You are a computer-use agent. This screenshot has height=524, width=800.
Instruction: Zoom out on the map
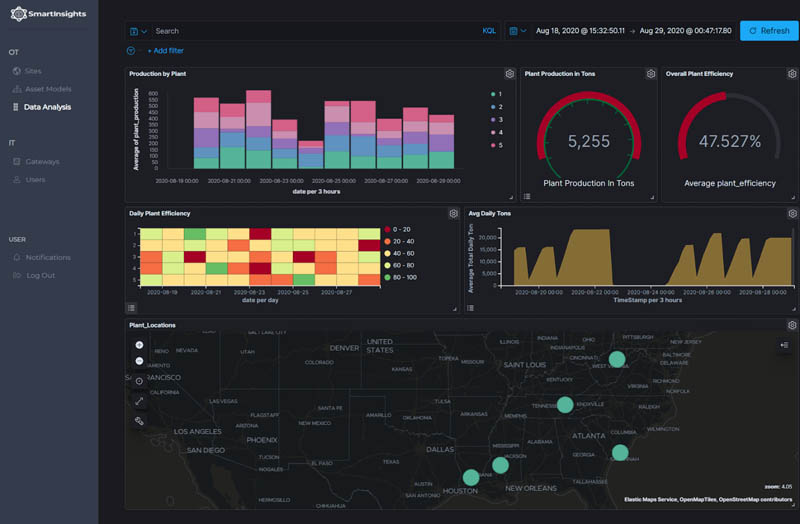pyautogui.click(x=139, y=361)
